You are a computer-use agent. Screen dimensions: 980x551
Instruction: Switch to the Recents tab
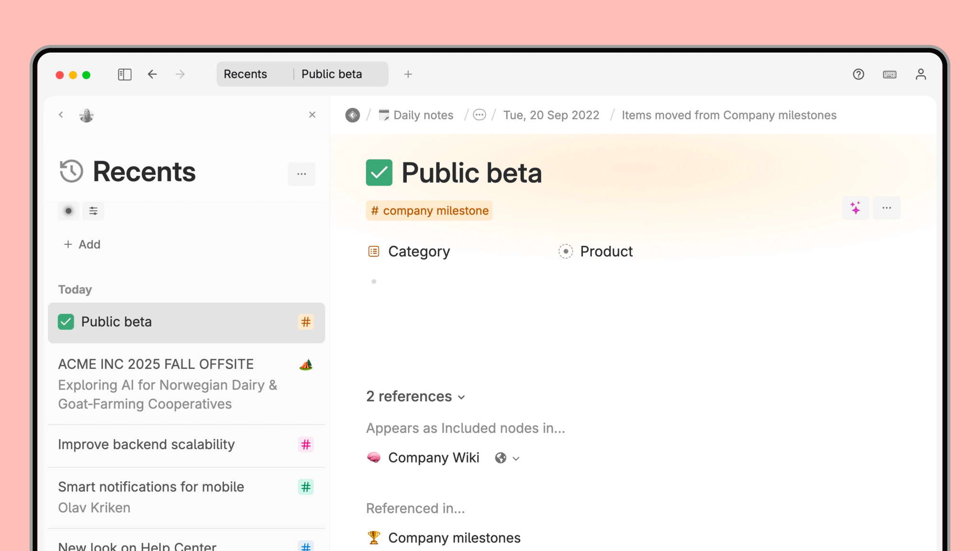(245, 74)
